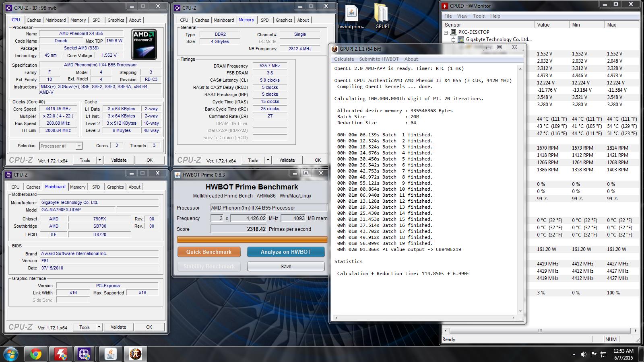Click the 161.20 W value in HWMonitor

546,249
